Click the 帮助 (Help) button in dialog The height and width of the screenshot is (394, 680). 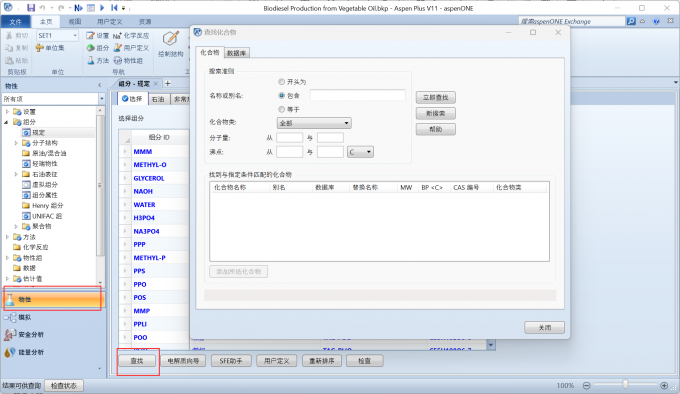[x=435, y=129]
